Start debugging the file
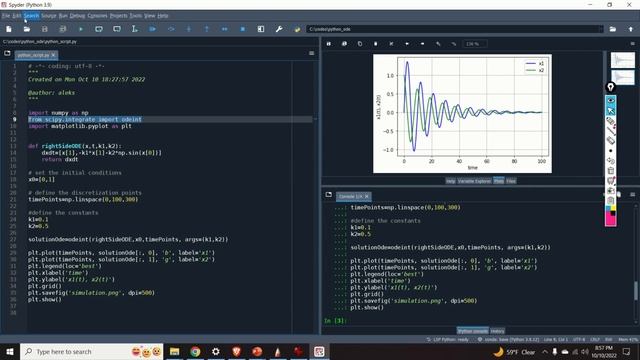 (153, 29)
